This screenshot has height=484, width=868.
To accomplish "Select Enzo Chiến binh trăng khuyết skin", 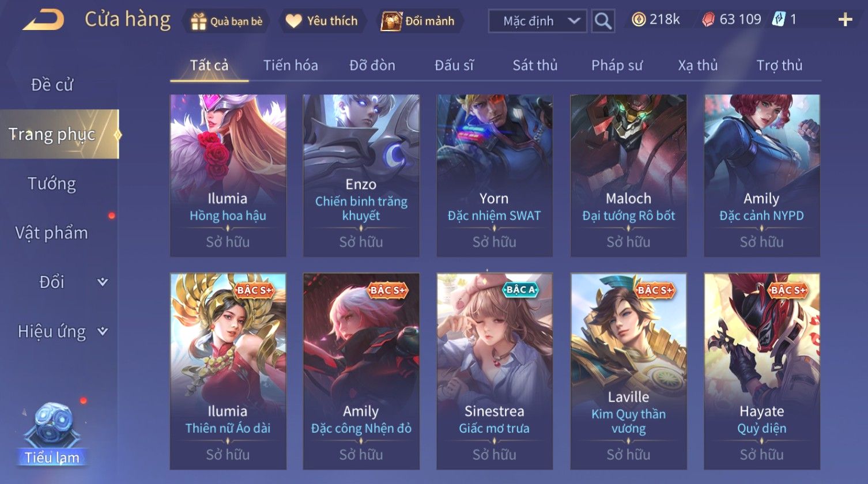I will (x=361, y=175).
